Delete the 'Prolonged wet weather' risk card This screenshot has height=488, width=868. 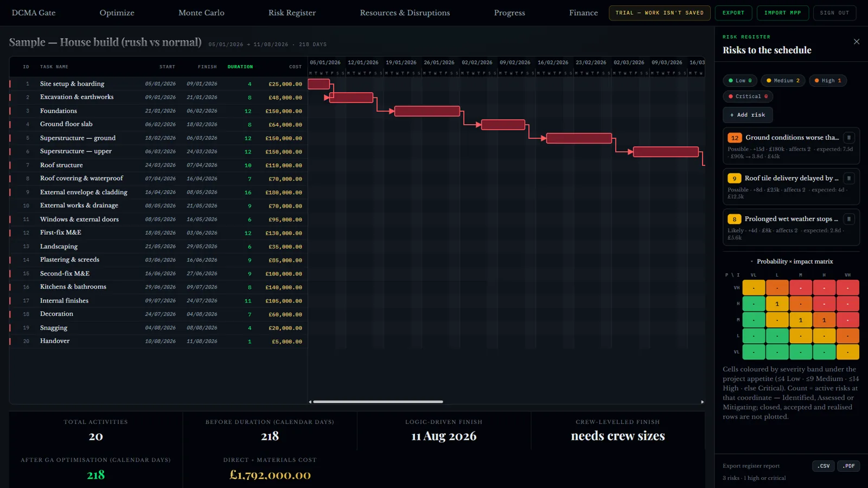pos(849,219)
